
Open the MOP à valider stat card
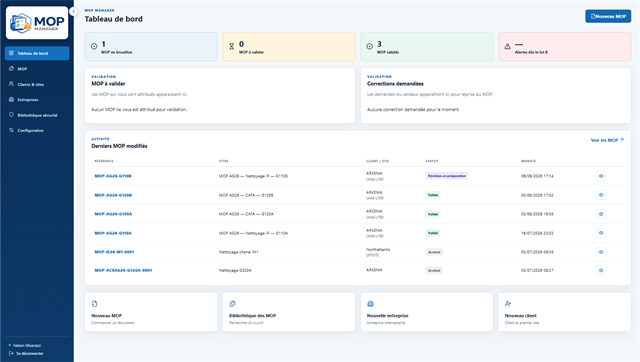click(x=289, y=47)
